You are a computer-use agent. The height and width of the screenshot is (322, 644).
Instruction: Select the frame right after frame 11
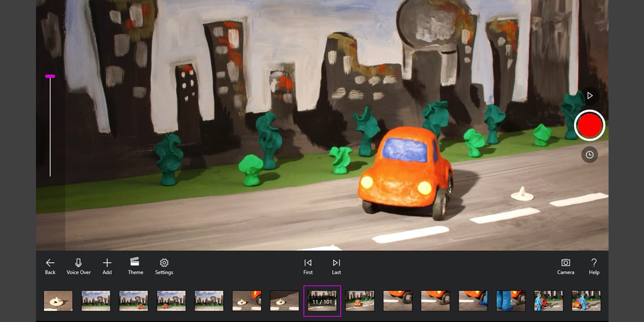pos(360,301)
